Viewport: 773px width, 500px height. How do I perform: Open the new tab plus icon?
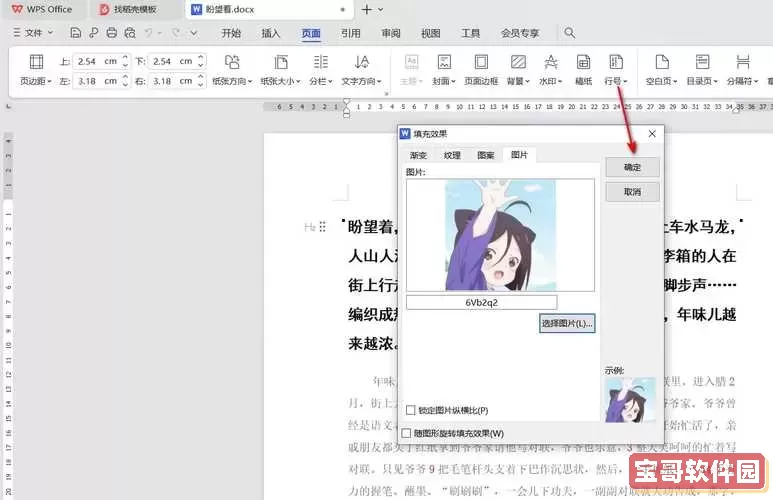[366, 9]
